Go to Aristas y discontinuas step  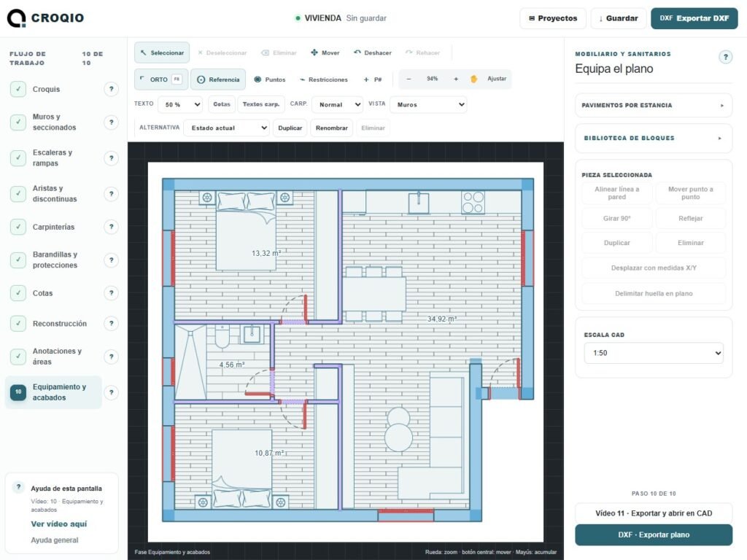pyautogui.click(x=54, y=194)
